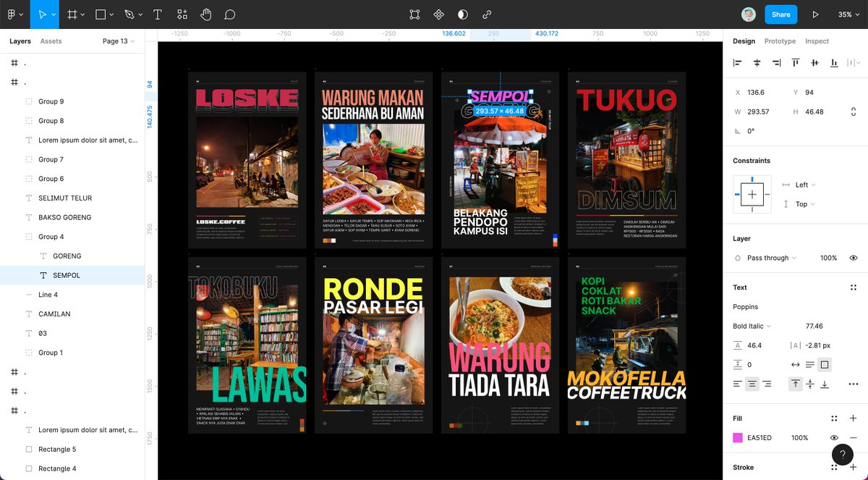This screenshot has width=868, height=480.
Task: Create component using the diamond toolbar icon
Action: [438, 14]
